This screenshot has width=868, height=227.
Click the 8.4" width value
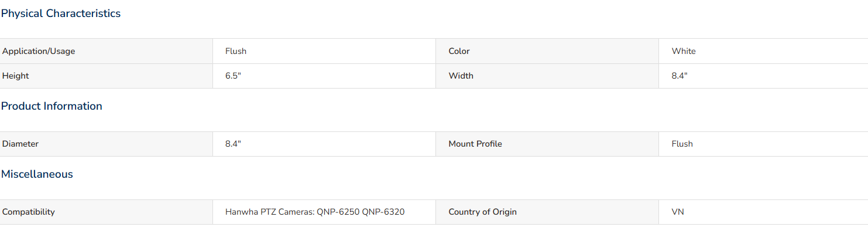pos(680,76)
